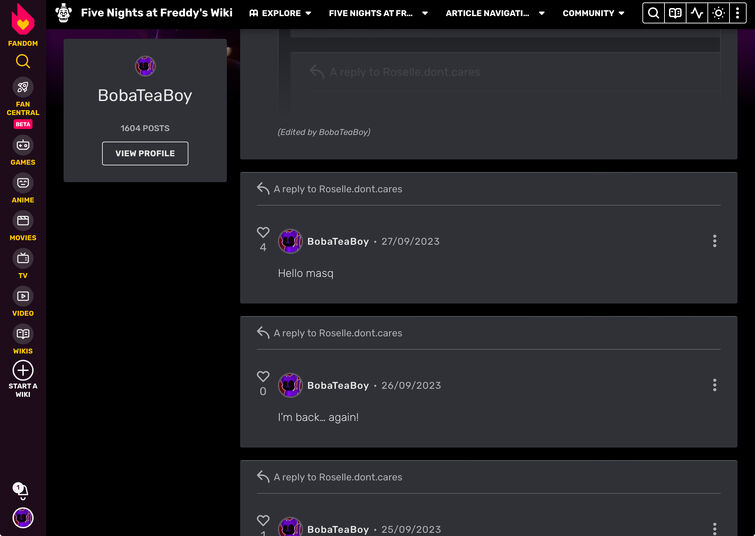Open options menu for 26/09/2023 post

pos(715,385)
